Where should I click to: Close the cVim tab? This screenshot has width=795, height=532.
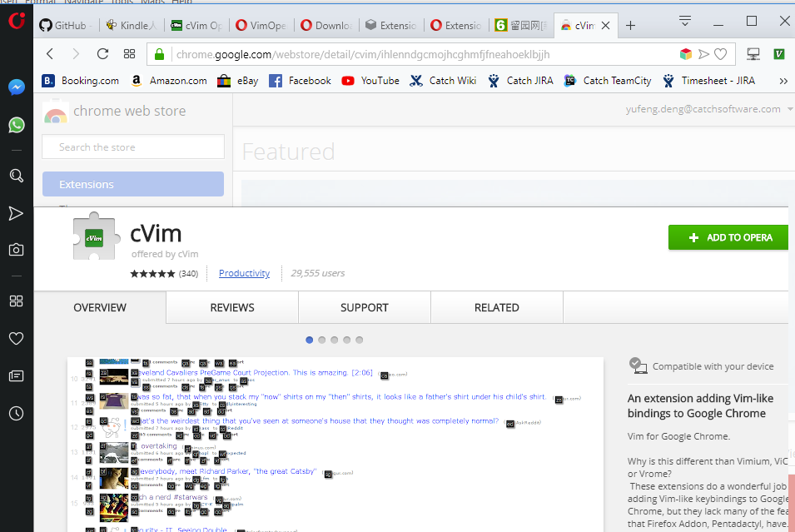click(x=605, y=25)
